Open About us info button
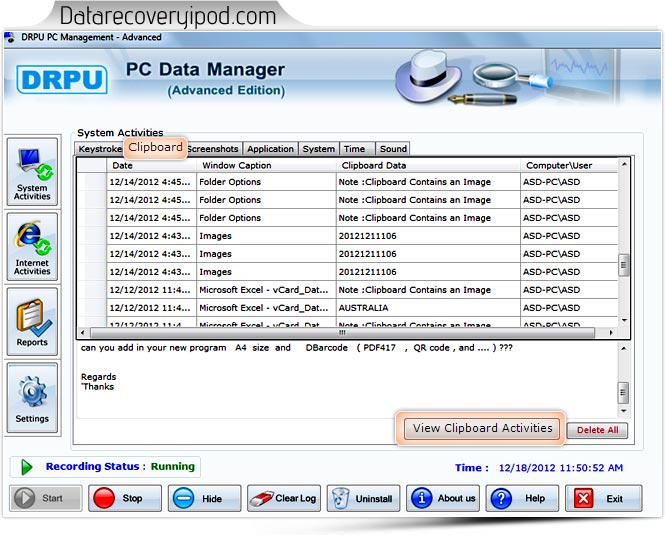 [443, 498]
